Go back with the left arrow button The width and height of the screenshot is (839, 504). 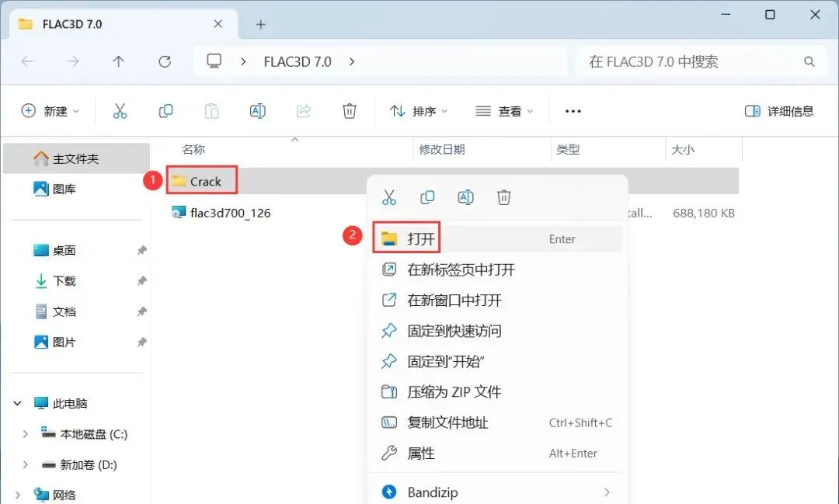point(27,61)
